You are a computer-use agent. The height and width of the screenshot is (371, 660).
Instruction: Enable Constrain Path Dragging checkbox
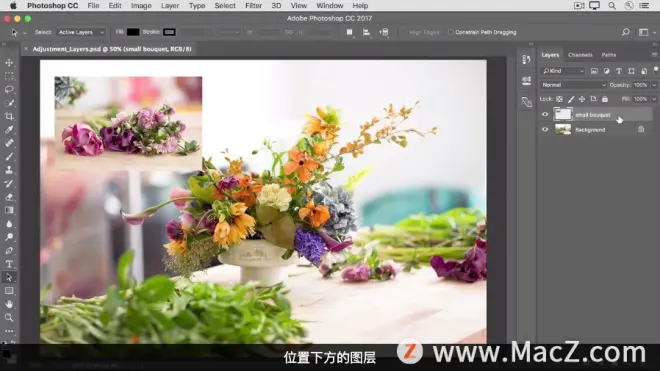[450, 32]
